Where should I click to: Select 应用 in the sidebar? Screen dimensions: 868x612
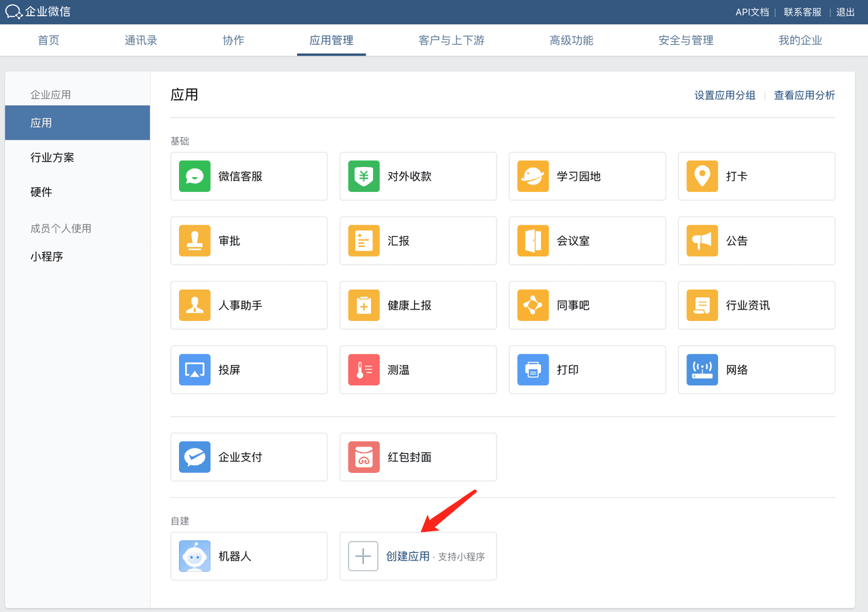[x=77, y=123]
